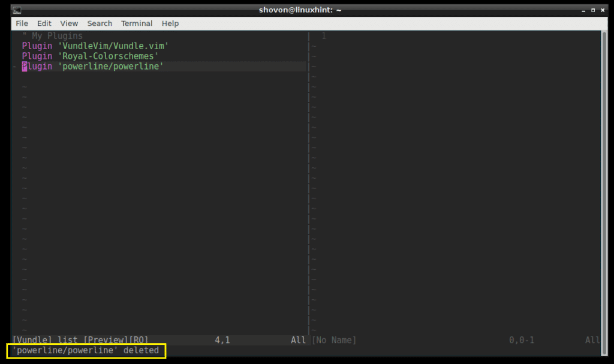Screen dimensions: 614x364
Task: Open the Search menu
Action: pyautogui.click(x=100, y=23)
